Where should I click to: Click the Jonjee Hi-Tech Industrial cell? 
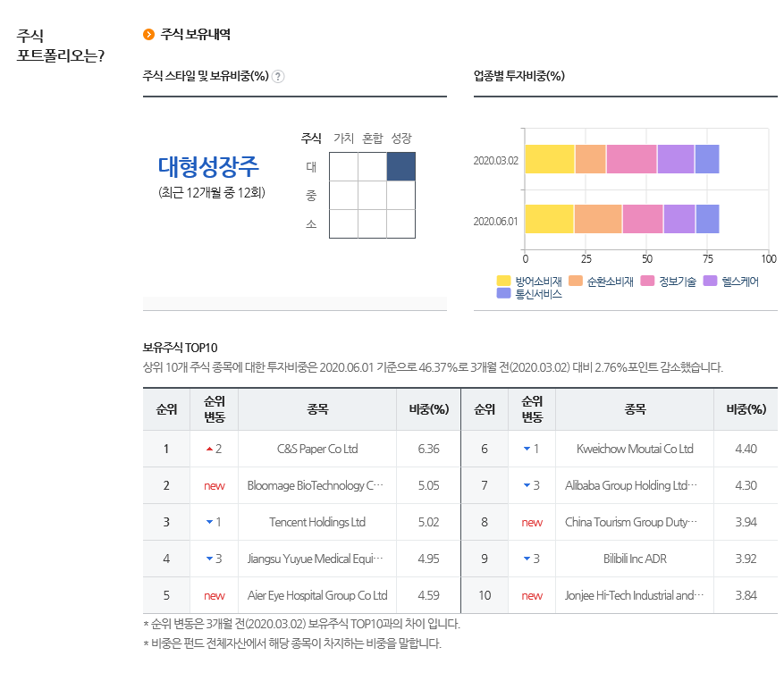tap(634, 595)
